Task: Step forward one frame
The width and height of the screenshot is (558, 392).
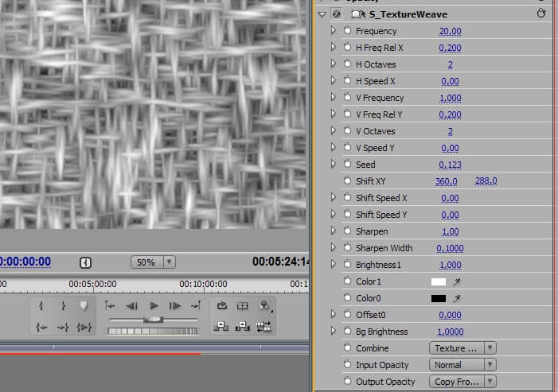Action: pyautogui.click(x=175, y=305)
